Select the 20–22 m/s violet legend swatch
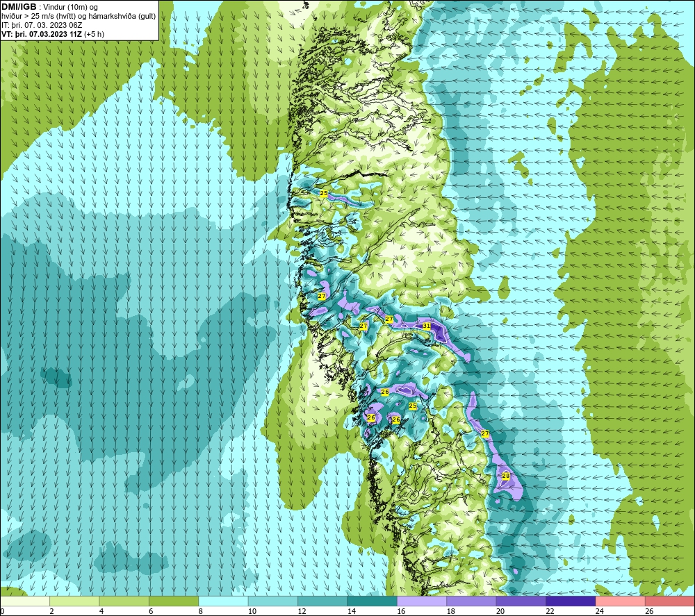The image size is (695, 616). [521, 601]
